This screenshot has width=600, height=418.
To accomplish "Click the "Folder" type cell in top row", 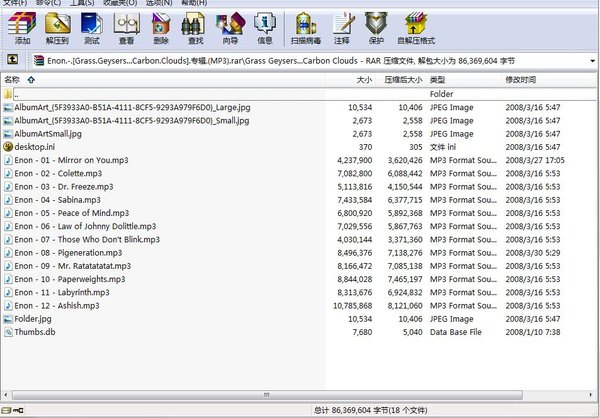I will point(441,94).
